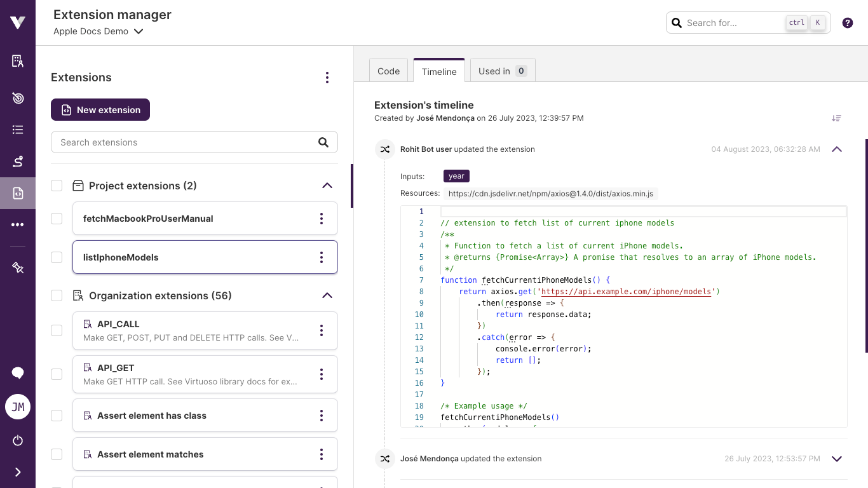868x488 pixels.
Task: Open the API_GET extension card
Action: click(205, 374)
